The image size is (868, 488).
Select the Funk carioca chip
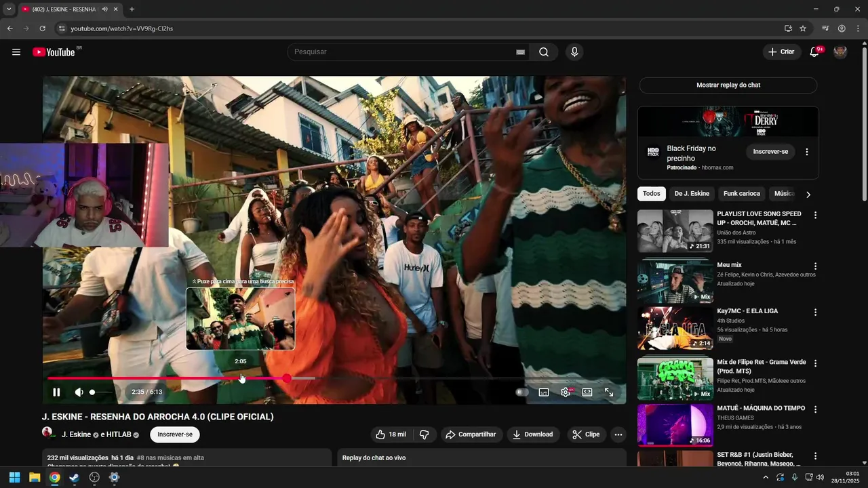pyautogui.click(x=742, y=194)
